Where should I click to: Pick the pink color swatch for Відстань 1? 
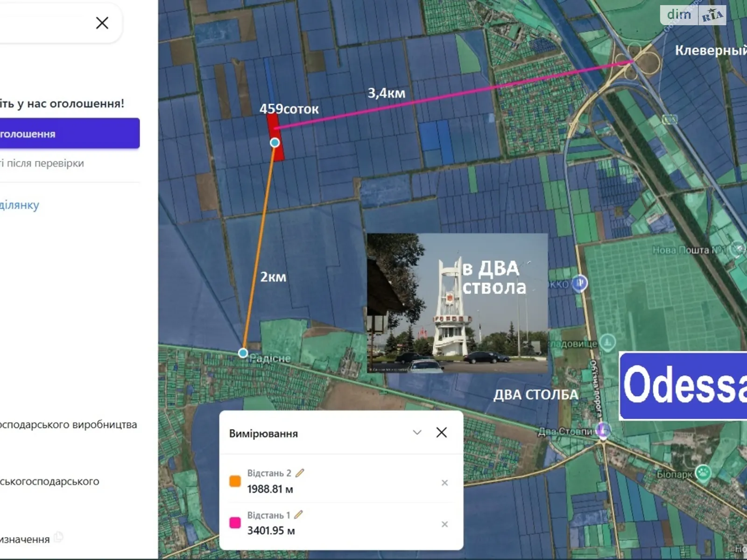click(x=235, y=523)
